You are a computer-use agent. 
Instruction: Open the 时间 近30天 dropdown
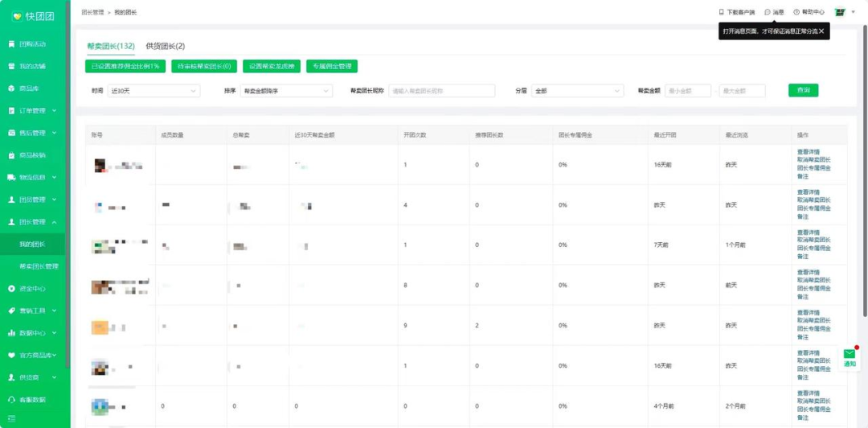[154, 91]
